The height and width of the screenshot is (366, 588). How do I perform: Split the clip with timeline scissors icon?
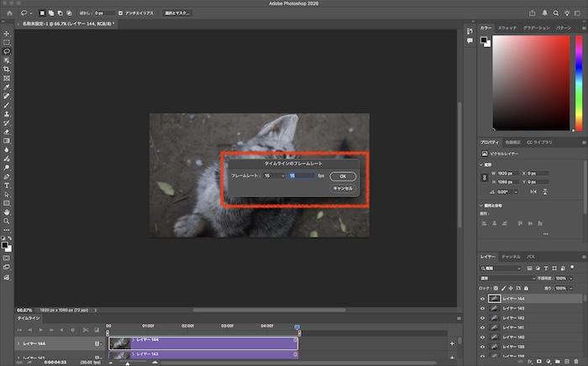coord(84,330)
